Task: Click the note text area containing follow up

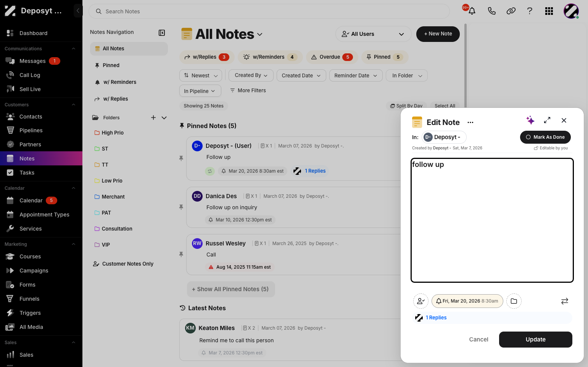Action: coord(492,220)
